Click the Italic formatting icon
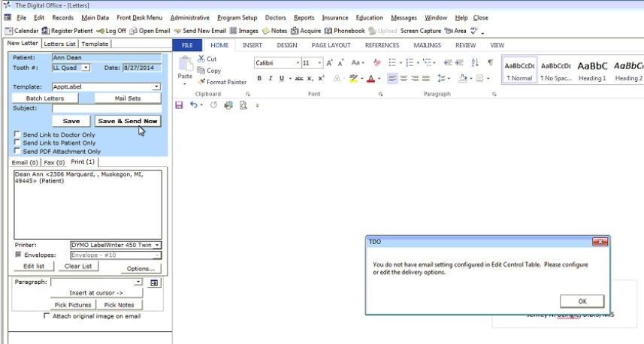The height and width of the screenshot is (344, 644). tap(270, 78)
